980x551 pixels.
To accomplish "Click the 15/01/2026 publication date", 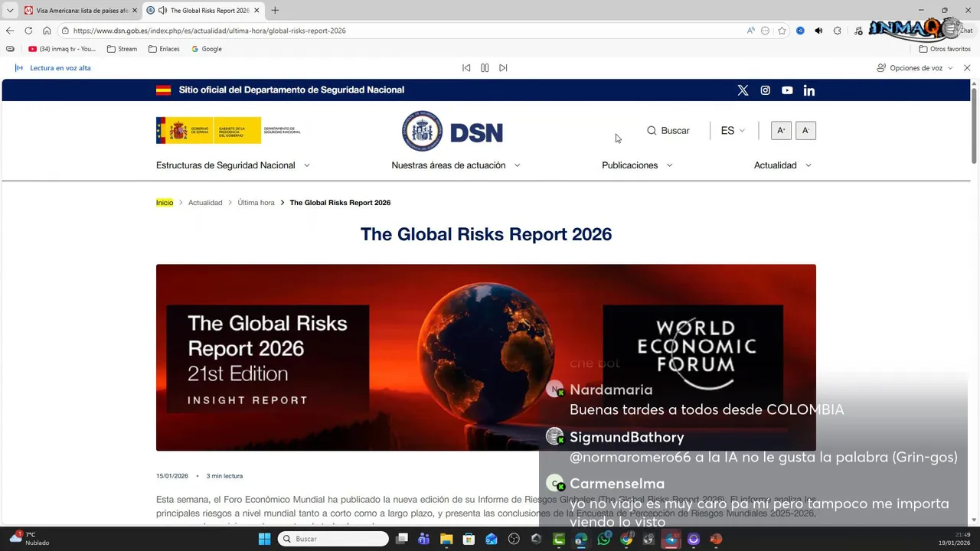I will 172,476.
